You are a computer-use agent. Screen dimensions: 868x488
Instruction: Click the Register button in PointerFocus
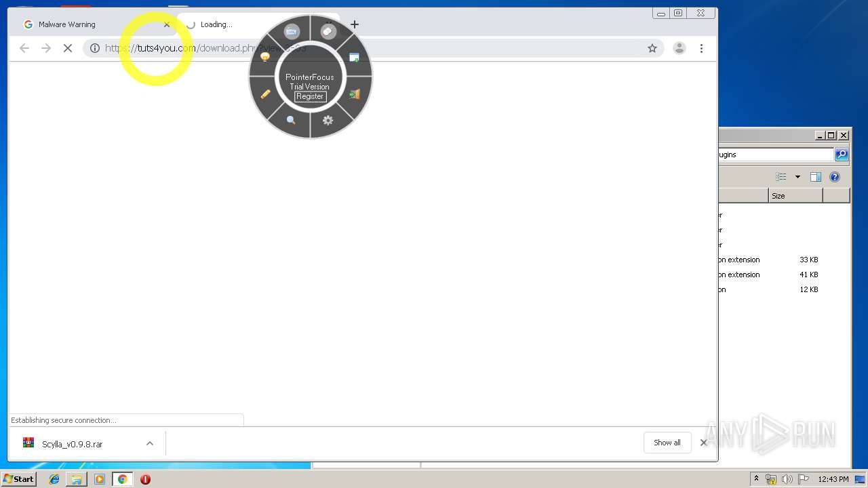pyautogui.click(x=310, y=96)
